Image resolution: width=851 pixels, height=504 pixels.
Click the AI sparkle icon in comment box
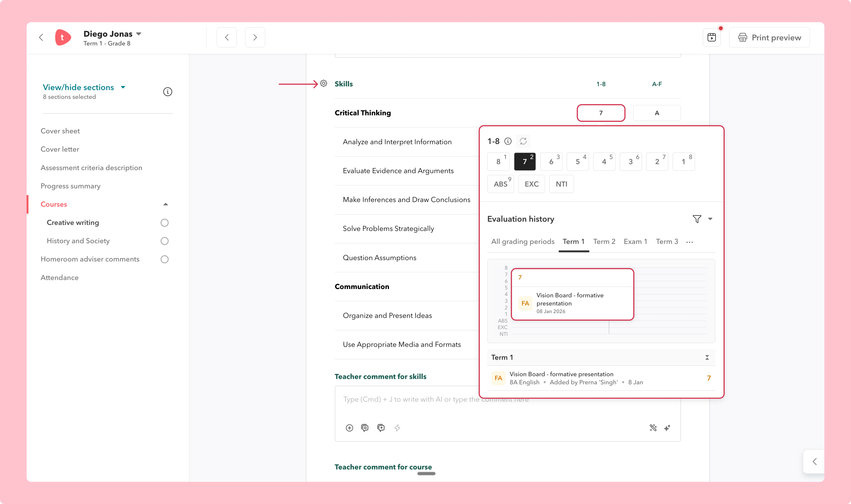tap(667, 428)
